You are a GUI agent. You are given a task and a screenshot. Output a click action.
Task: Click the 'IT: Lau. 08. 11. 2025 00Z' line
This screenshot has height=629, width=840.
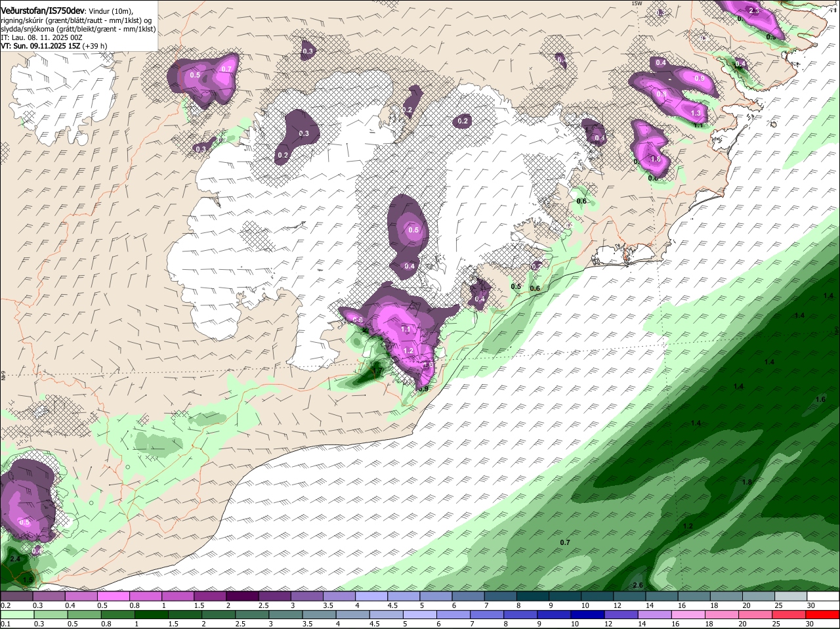point(41,37)
